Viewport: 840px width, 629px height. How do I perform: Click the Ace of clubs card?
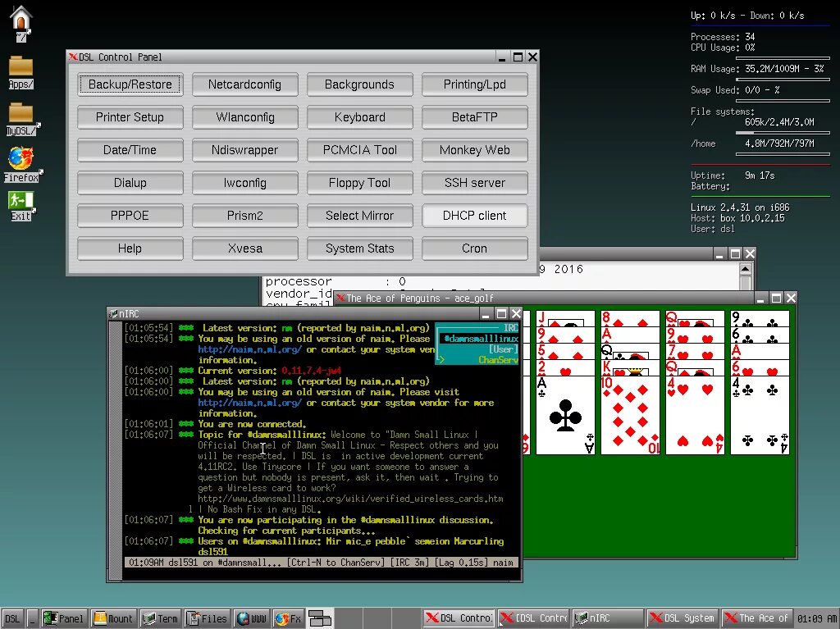[565, 415]
